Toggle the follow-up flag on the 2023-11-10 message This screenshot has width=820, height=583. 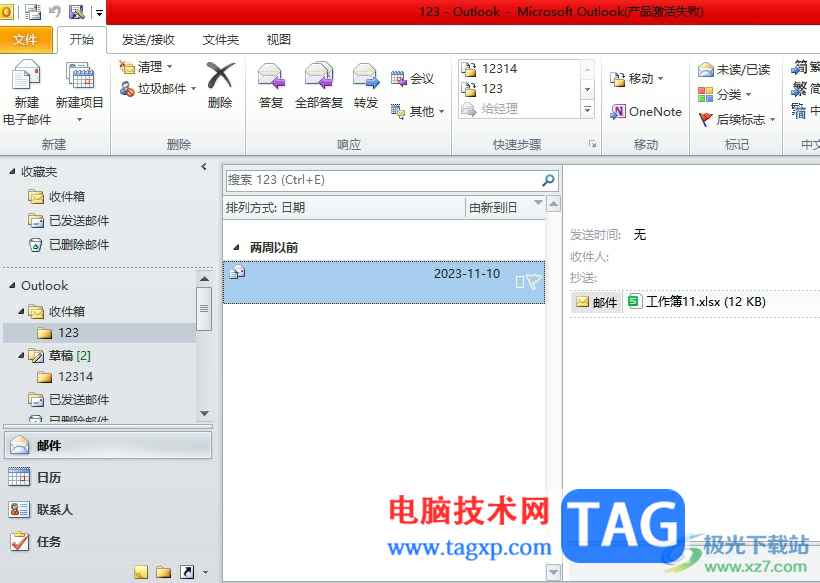click(x=534, y=282)
